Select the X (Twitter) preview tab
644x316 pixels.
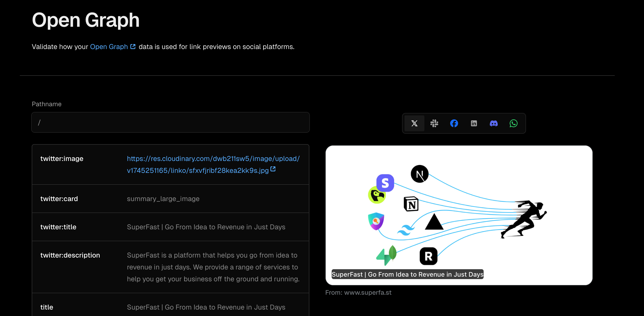coord(414,123)
